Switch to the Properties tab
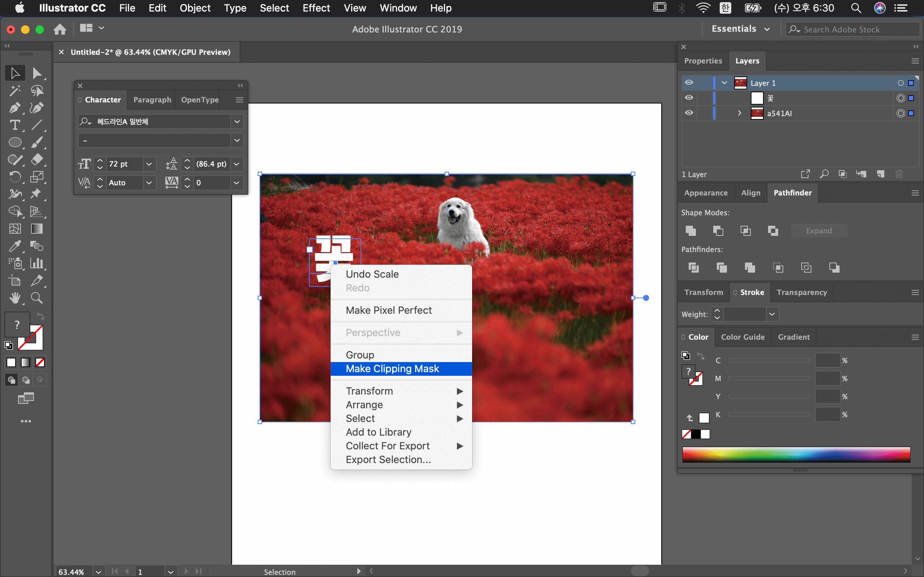924x577 pixels. [703, 61]
